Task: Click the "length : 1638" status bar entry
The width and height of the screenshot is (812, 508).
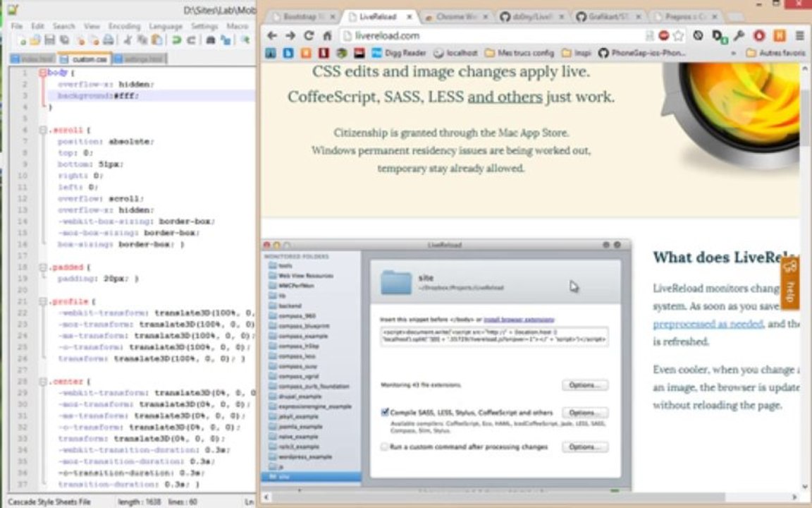Action: (140, 502)
